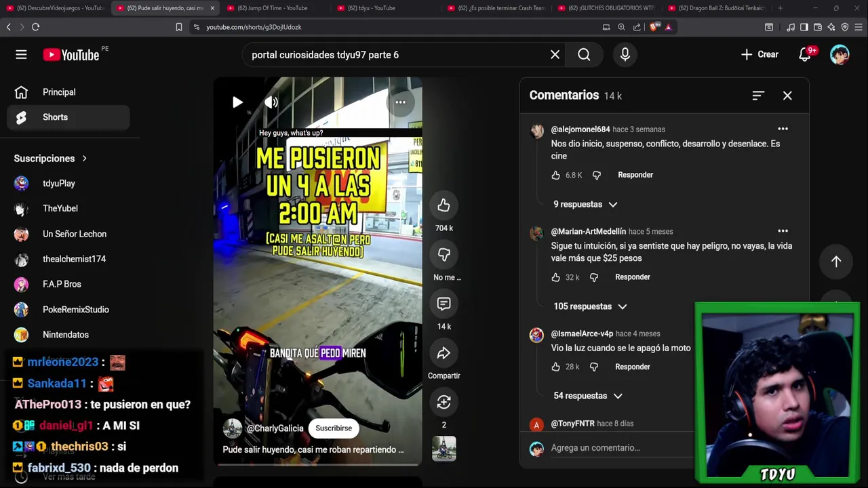The height and width of the screenshot is (488, 868).
Task: Dislike the Short video
Action: click(443, 254)
